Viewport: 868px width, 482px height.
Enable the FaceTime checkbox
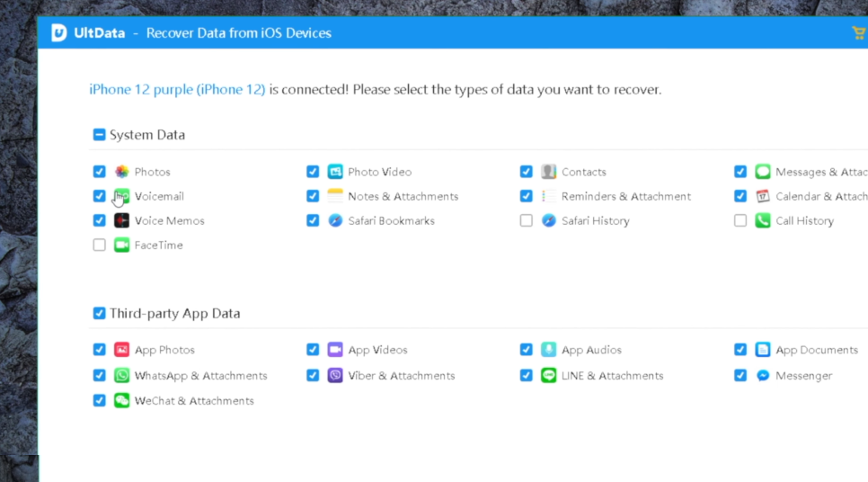(x=99, y=245)
